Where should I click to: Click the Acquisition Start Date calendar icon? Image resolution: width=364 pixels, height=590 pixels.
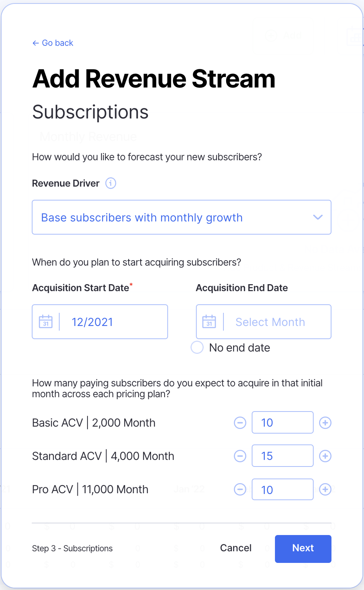(x=46, y=322)
